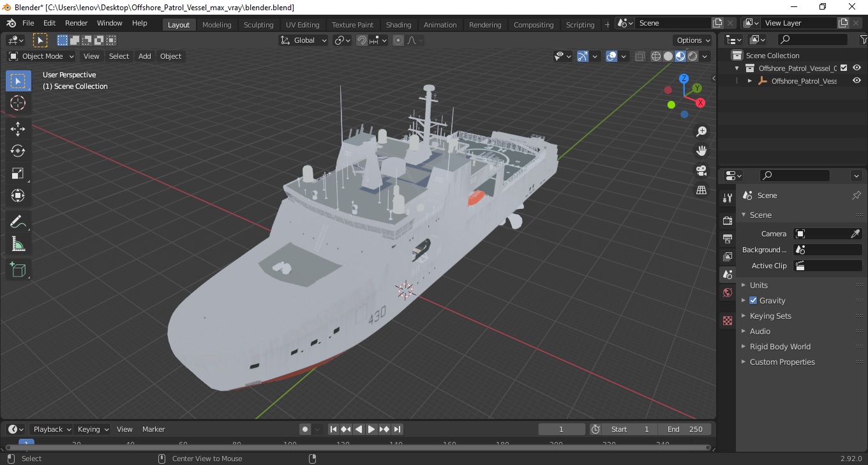
Task: Switch to material preview shading
Action: [x=680, y=56]
